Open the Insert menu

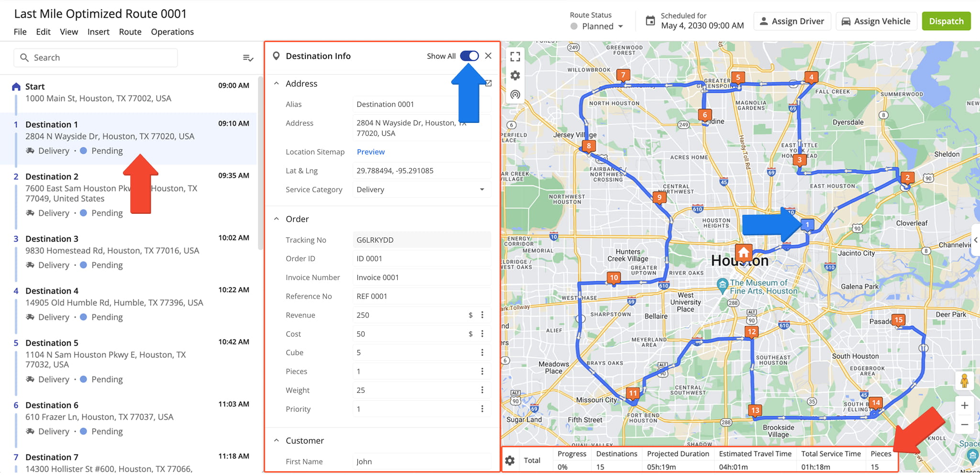pos(98,32)
